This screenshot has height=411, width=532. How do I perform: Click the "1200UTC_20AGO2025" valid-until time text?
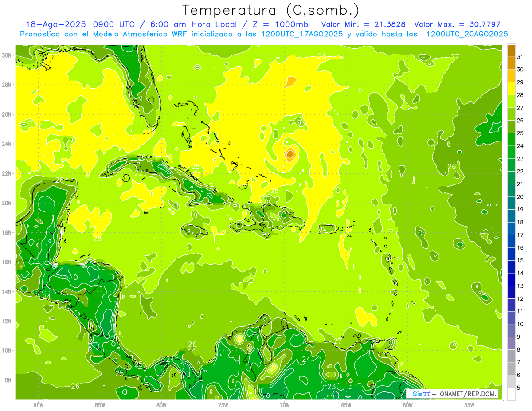(x=467, y=34)
